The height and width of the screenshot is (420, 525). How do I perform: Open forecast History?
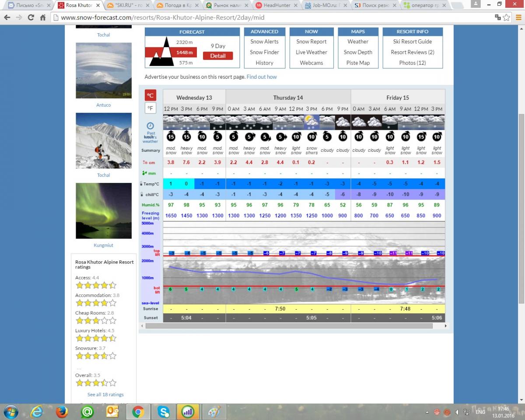pyautogui.click(x=264, y=63)
